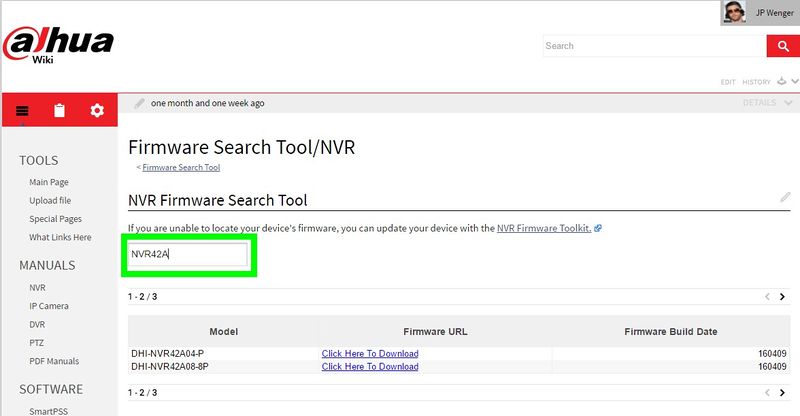Open IP Camera manuals in sidebar
The width and height of the screenshot is (800, 416).
[x=48, y=306]
